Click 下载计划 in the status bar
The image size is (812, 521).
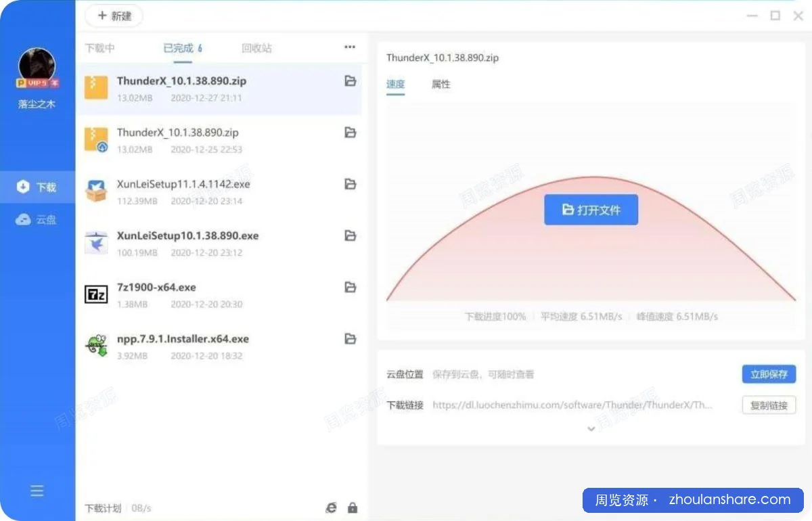(104, 508)
